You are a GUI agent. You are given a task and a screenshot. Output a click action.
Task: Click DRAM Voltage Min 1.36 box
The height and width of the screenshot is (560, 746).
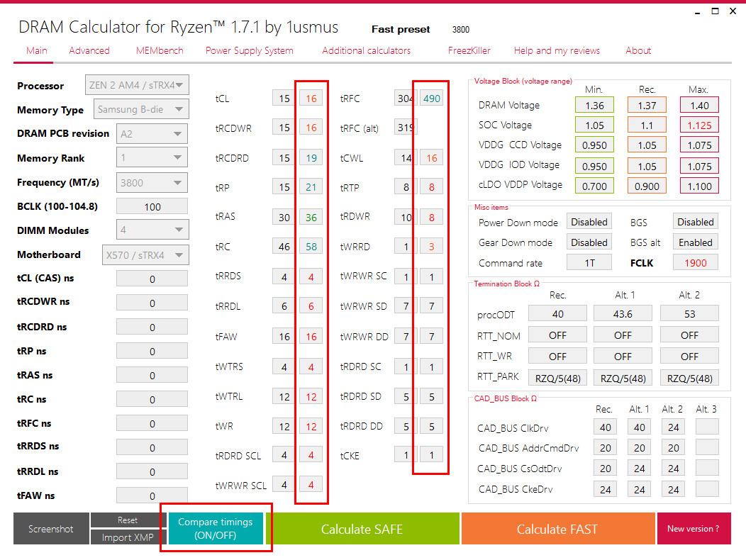(x=595, y=105)
